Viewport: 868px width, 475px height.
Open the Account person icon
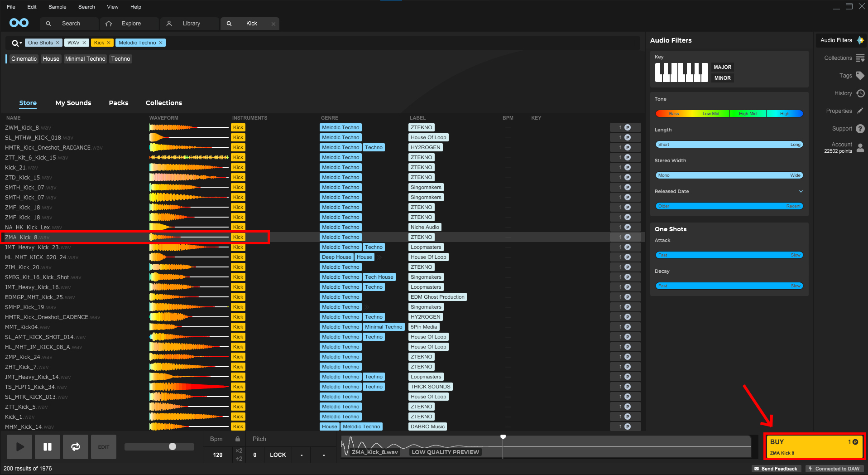pos(860,148)
